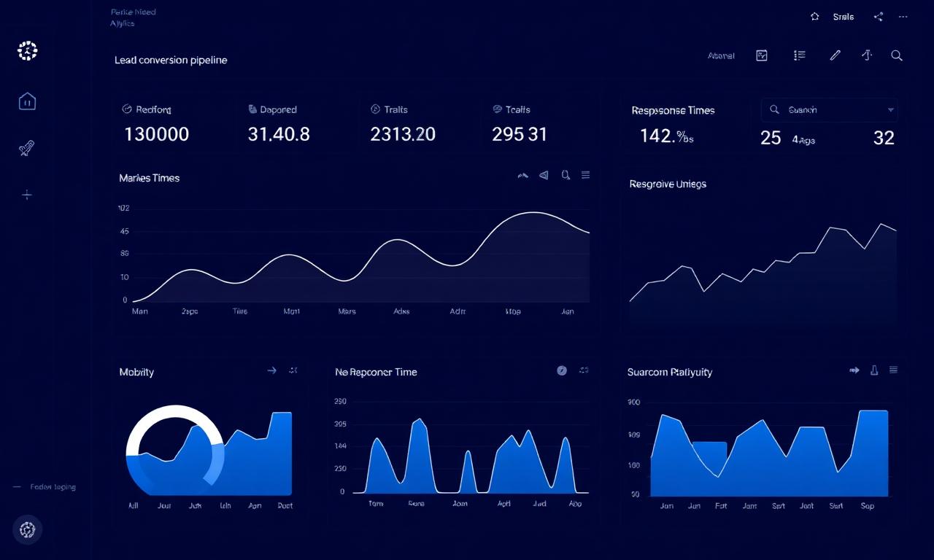Click into the Search input field
The image size is (934, 560).
point(829,110)
